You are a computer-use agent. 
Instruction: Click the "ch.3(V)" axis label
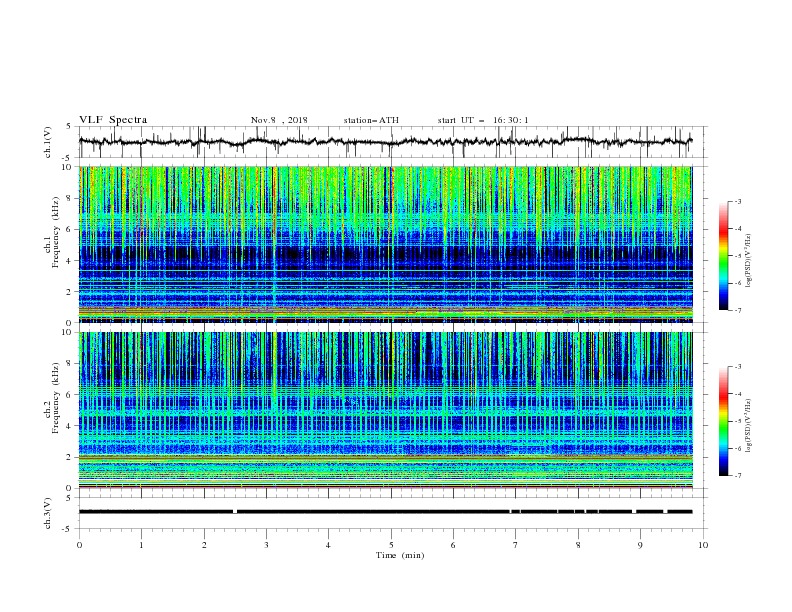48,513
